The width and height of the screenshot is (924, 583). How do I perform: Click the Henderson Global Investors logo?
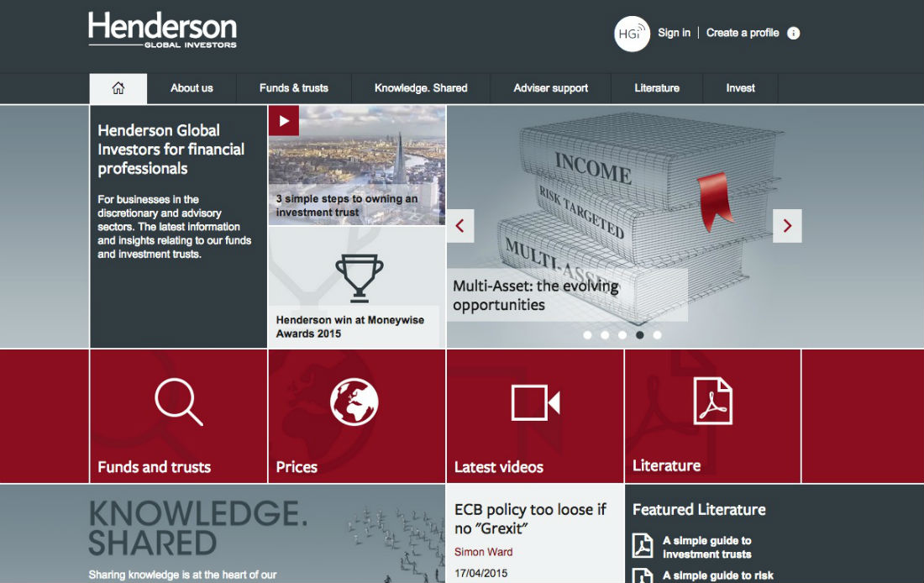[162, 31]
